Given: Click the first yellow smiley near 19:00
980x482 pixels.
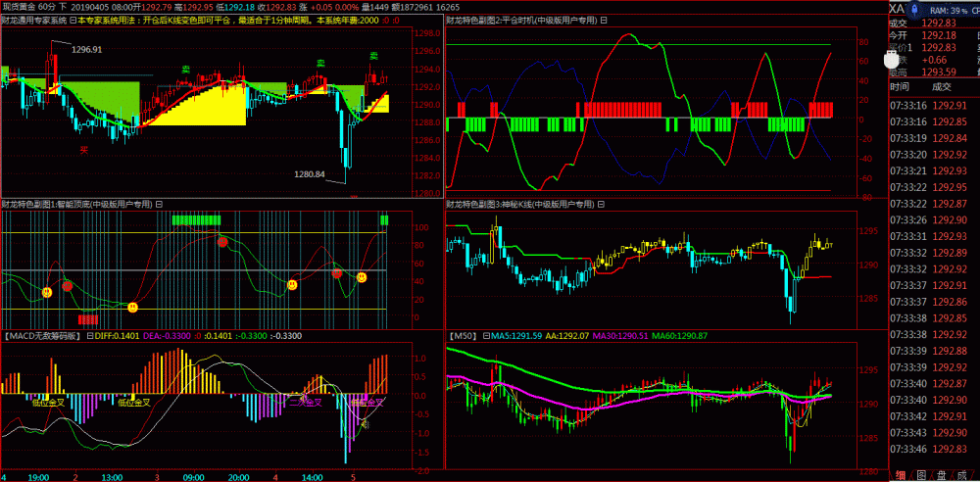Looking at the screenshot, I should 47,292.
